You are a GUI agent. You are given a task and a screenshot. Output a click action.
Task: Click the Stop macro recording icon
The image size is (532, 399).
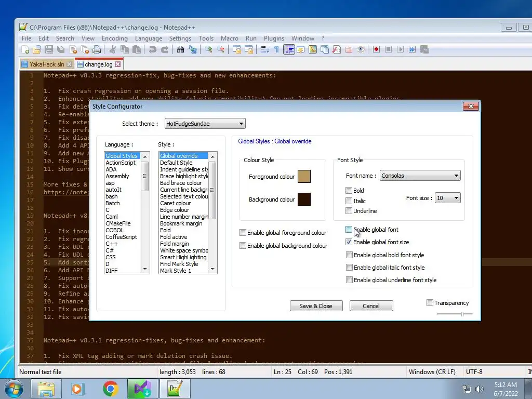click(389, 49)
